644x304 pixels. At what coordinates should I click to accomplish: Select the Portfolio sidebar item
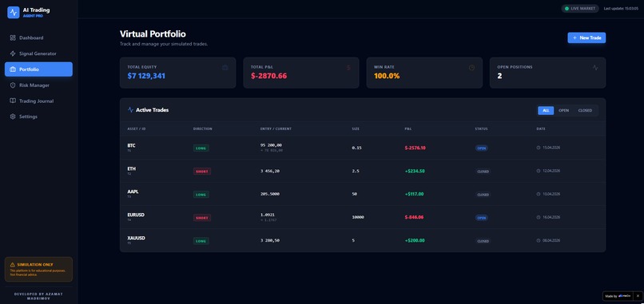(38, 69)
